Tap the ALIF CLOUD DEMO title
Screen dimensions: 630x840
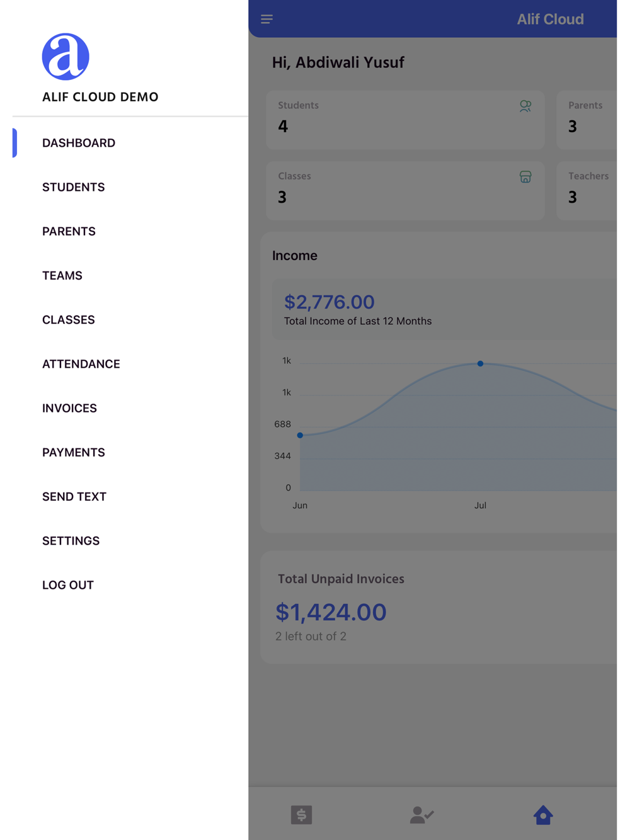click(100, 97)
